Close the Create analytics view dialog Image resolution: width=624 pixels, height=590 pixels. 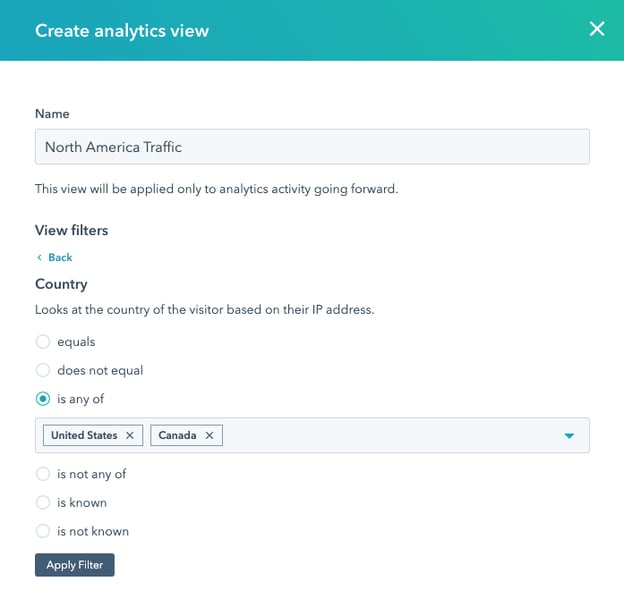click(597, 29)
